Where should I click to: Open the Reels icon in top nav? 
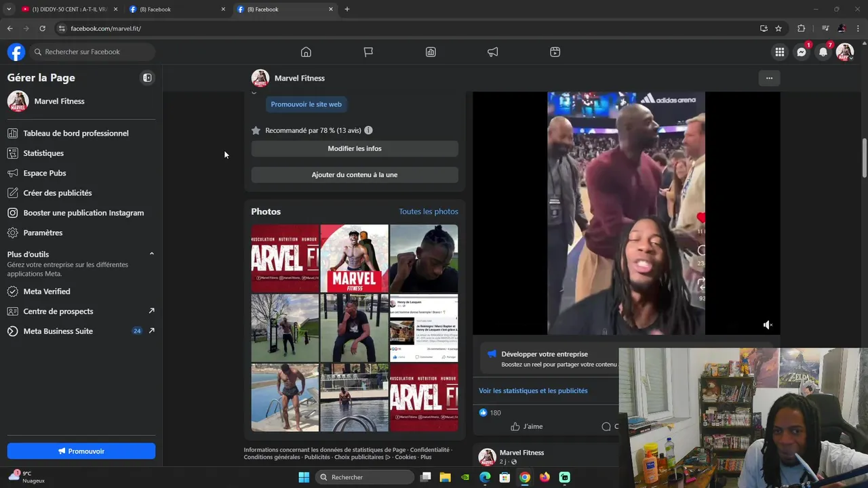(x=555, y=52)
